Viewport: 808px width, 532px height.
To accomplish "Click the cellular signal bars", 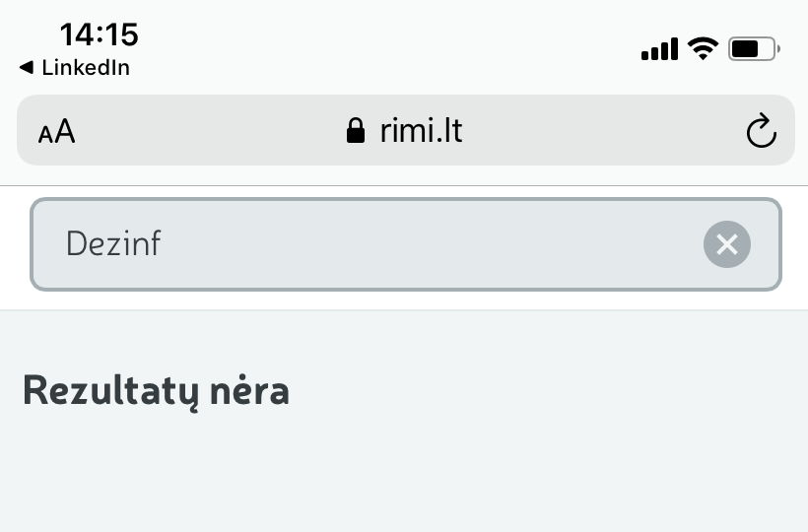I will pyautogui.click(x=659, y=48).
